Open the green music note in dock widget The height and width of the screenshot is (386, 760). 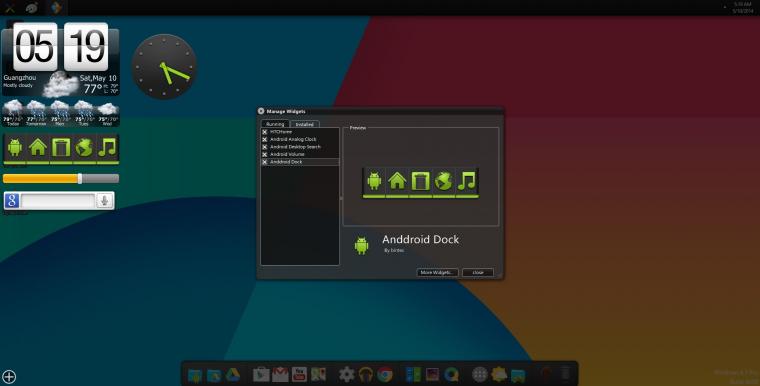(x=107, y=147)
